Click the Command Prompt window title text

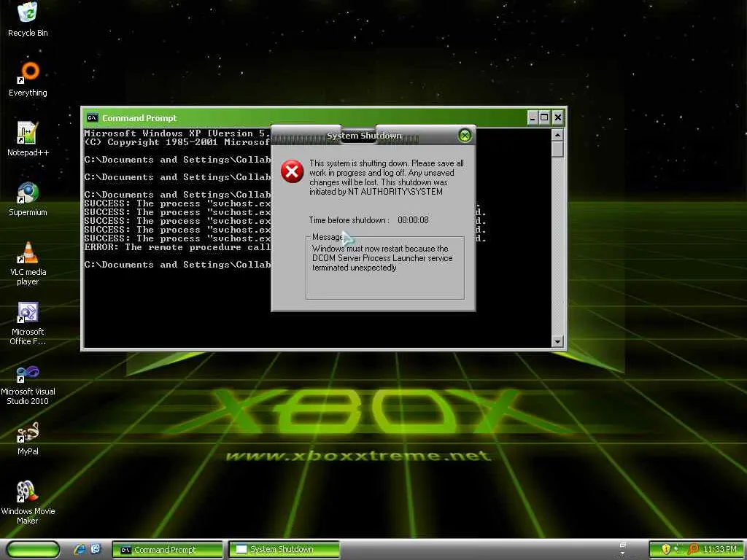coord(139,117)
